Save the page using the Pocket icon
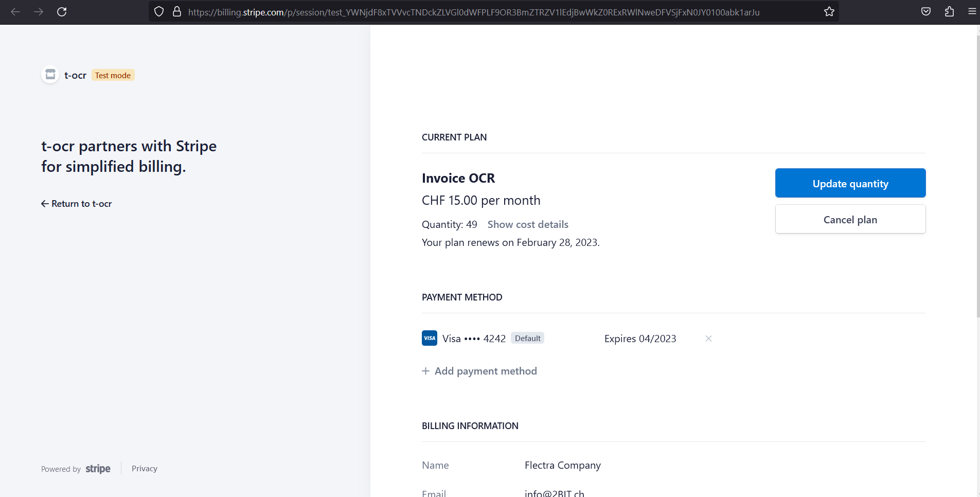The width and height of the screenshot is (980, 497). [926, 11]
